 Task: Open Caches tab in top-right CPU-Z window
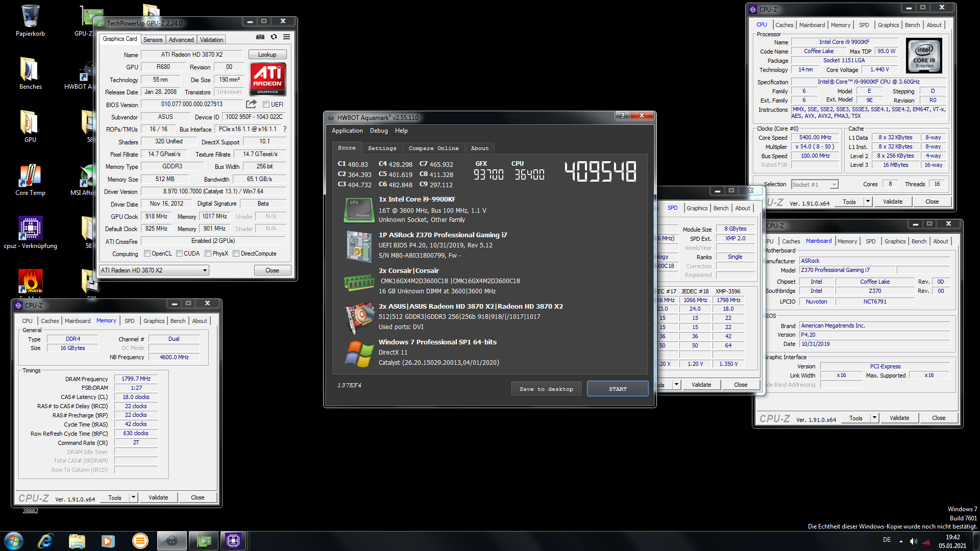click(784, 25)
